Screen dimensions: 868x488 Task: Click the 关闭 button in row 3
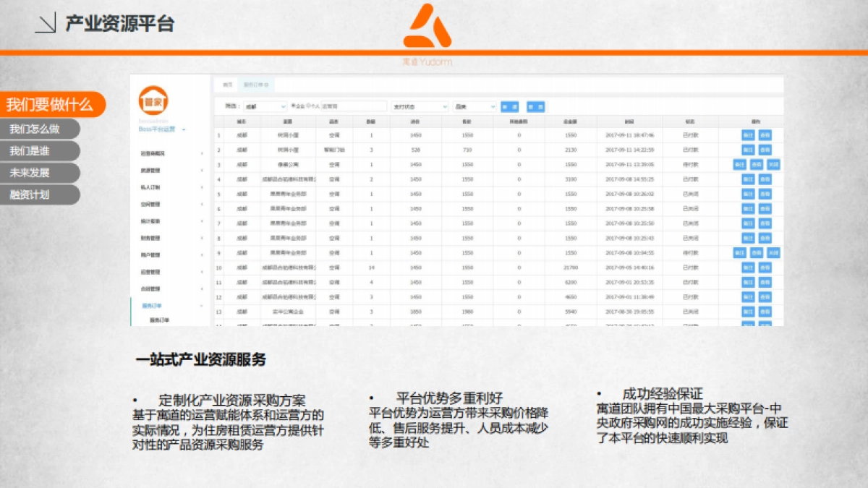pyautogui.click(x=773, y=165)
